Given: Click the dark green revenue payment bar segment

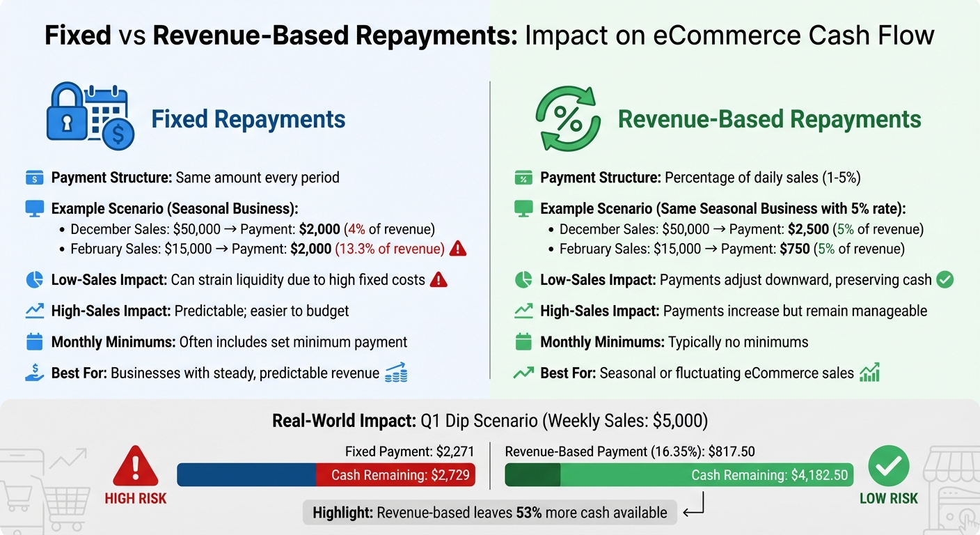Looking at the screenshot, I should point(532,475).
